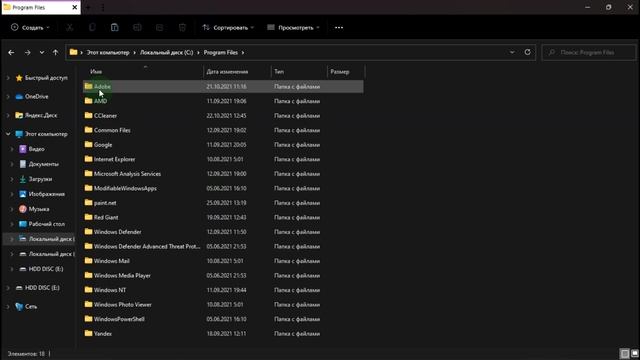The width and height of the screenshot is (640, 360).
Task: Click the search Program Files field
Action: pos(589,52)
